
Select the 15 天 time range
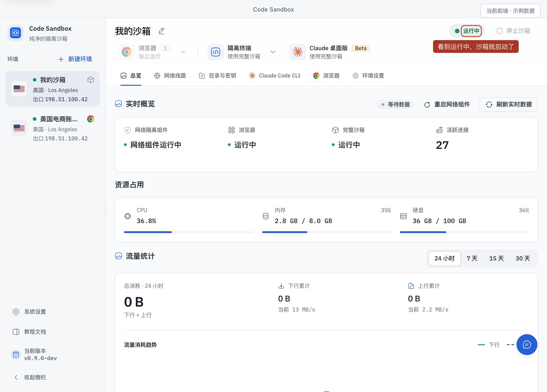497,259
